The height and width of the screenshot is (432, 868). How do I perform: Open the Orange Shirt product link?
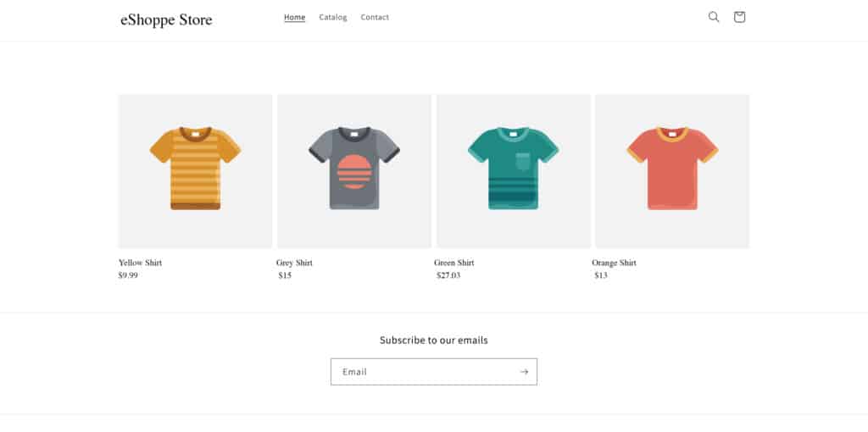[614, 263]
